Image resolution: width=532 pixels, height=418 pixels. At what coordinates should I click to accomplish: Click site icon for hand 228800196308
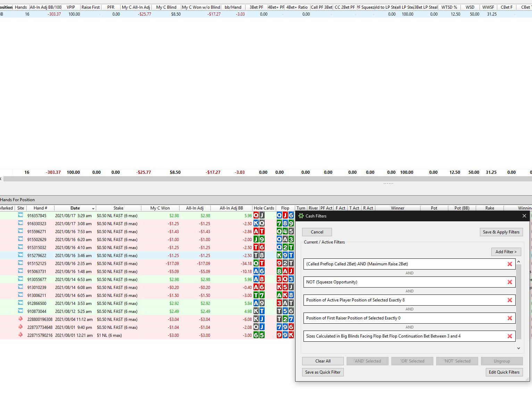click(x=20, y=319)
